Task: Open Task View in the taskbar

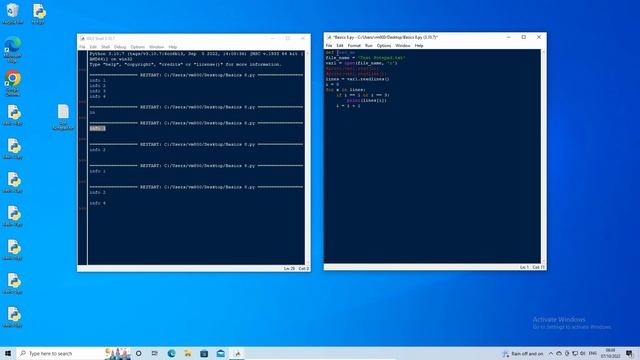Action: pyautogui.click(x=155, y=353)
